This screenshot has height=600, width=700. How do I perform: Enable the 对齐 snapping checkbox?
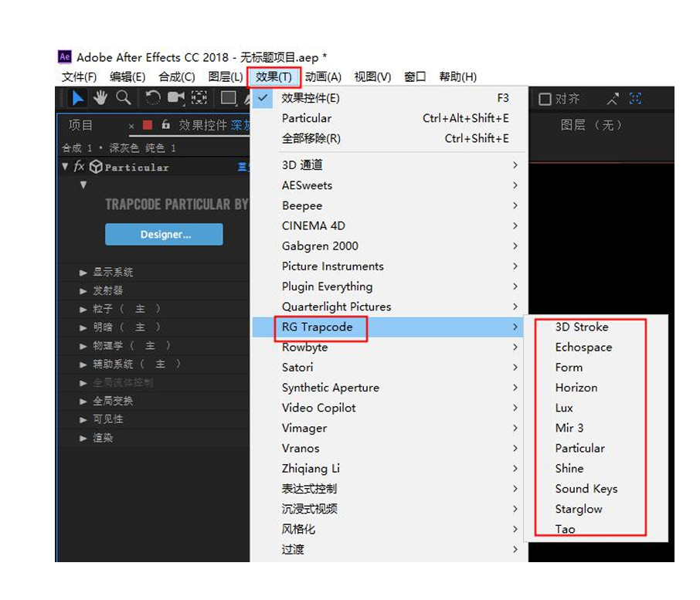pos(546,98)
